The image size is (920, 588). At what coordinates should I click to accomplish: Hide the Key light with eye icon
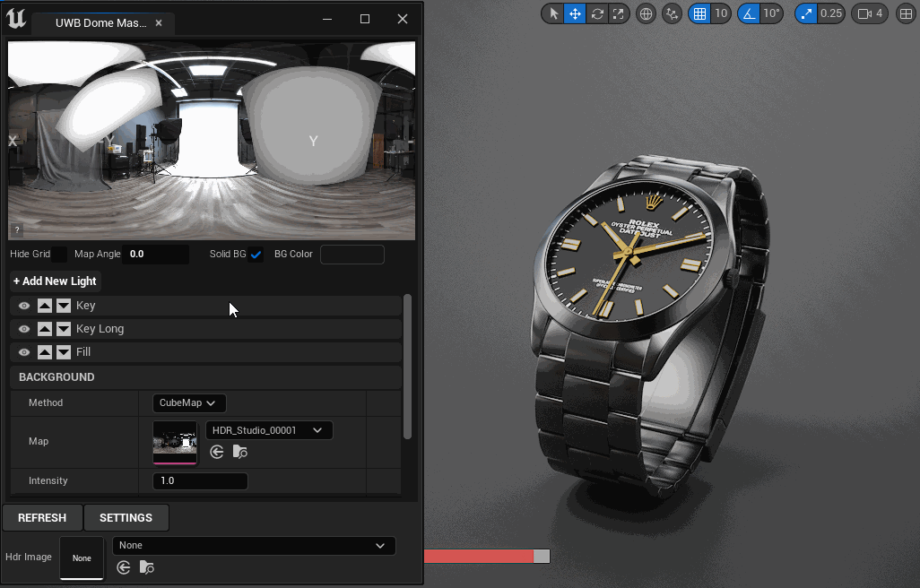click(x=24, y=306)
